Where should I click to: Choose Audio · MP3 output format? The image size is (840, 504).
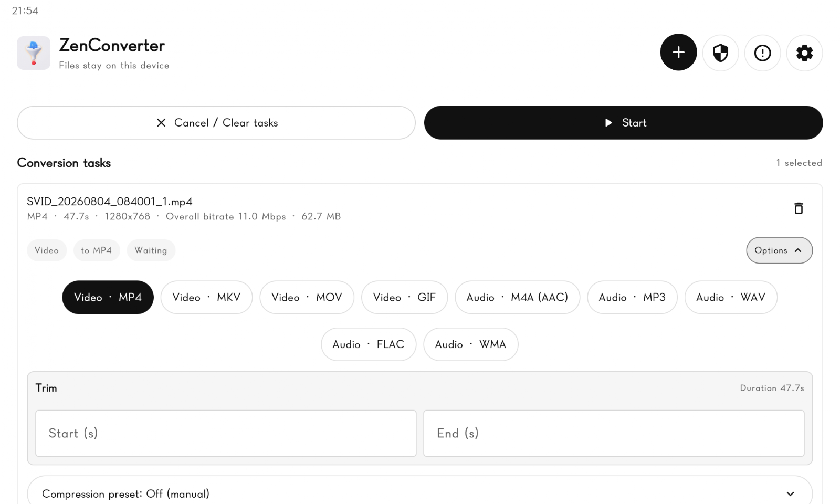[632, 297]
